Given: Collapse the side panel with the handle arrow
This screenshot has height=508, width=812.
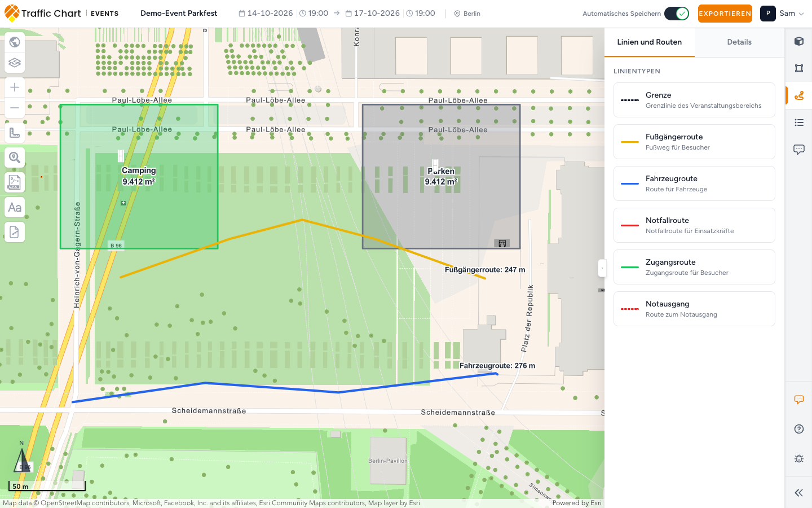Looking at the screenshot, I should click(602, 268).
